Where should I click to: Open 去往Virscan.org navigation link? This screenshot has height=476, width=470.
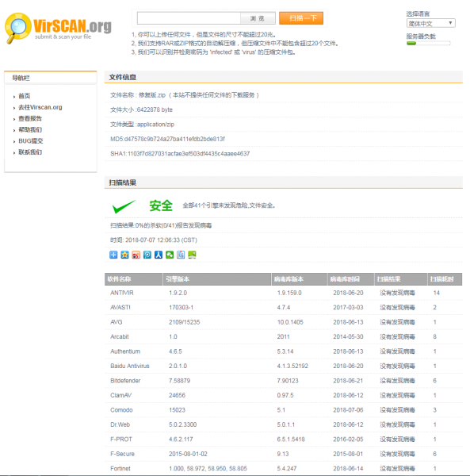coord(40,107)
